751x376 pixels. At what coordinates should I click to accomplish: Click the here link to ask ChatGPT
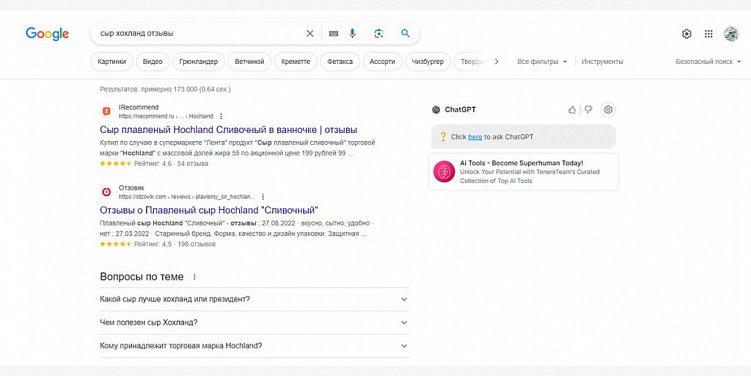pyautogui.click(x=475, y=137)
